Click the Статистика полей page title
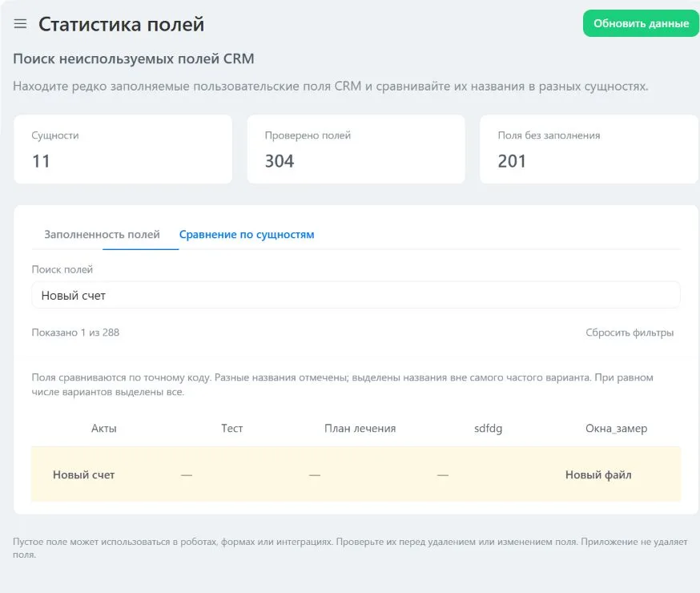700x593 pixels. pyautogui.click(x=121, y=24)
